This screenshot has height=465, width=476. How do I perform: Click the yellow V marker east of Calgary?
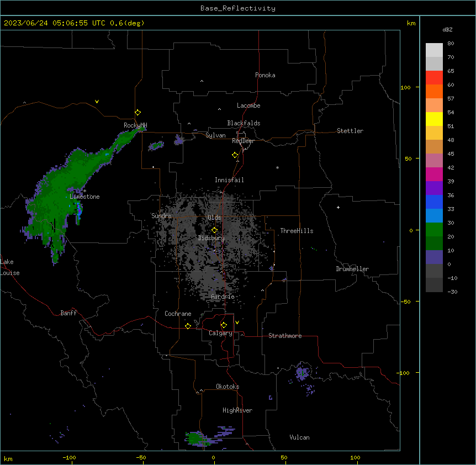pos(237,323)
